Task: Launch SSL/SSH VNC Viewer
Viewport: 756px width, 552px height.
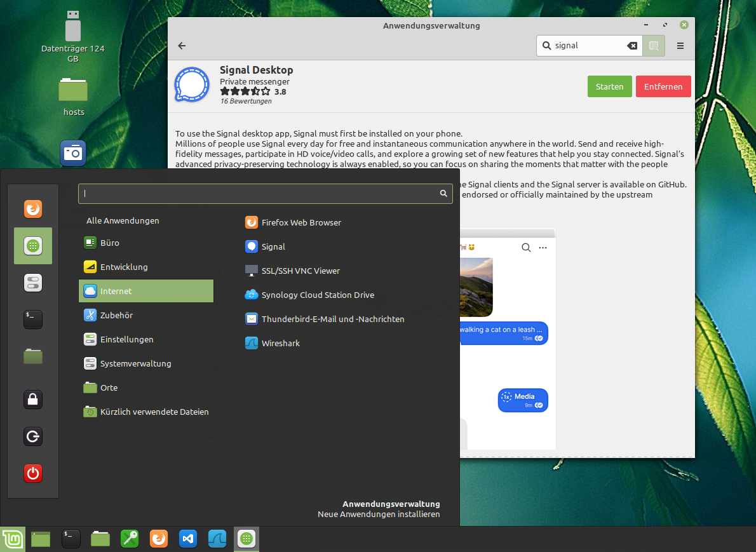Action: pos(300,271)
